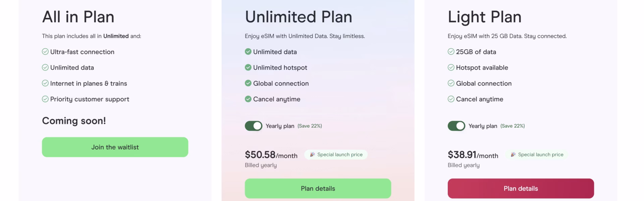Click party popper icon in Light Plan launch badge
Screen dimensions: 644x201
pos(513,154)
